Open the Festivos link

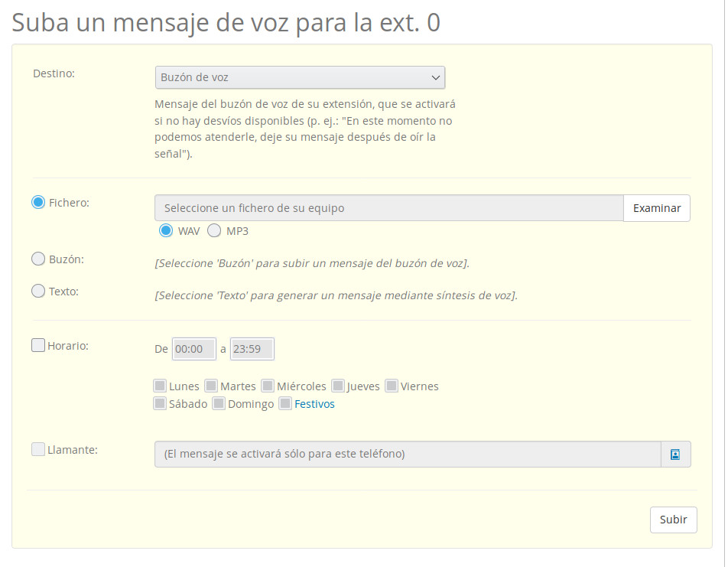[x=314, y=404]
